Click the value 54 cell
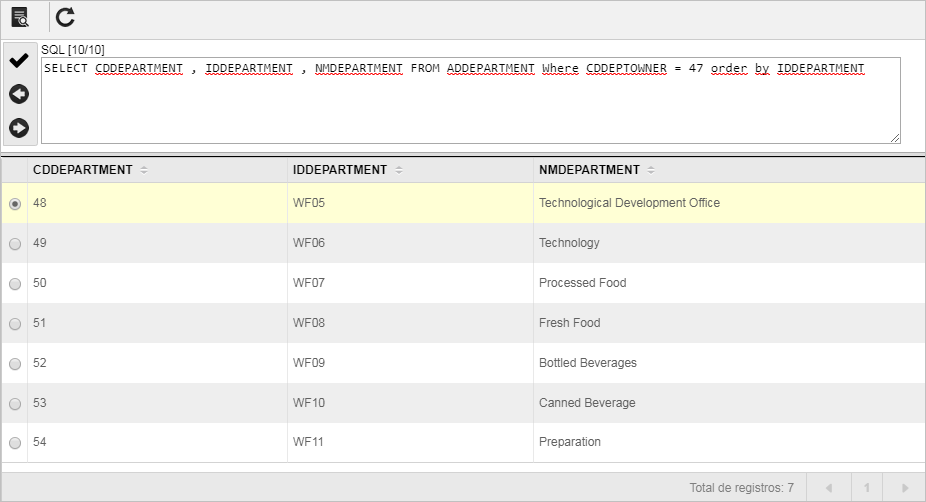This screenshot has width=926, height=502. click(x=157, y=442)
